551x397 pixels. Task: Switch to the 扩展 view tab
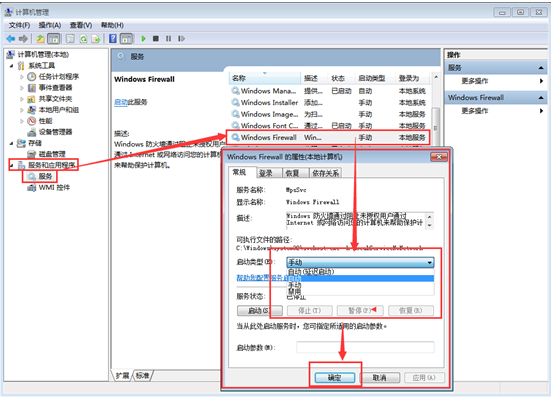pos(123,376)
